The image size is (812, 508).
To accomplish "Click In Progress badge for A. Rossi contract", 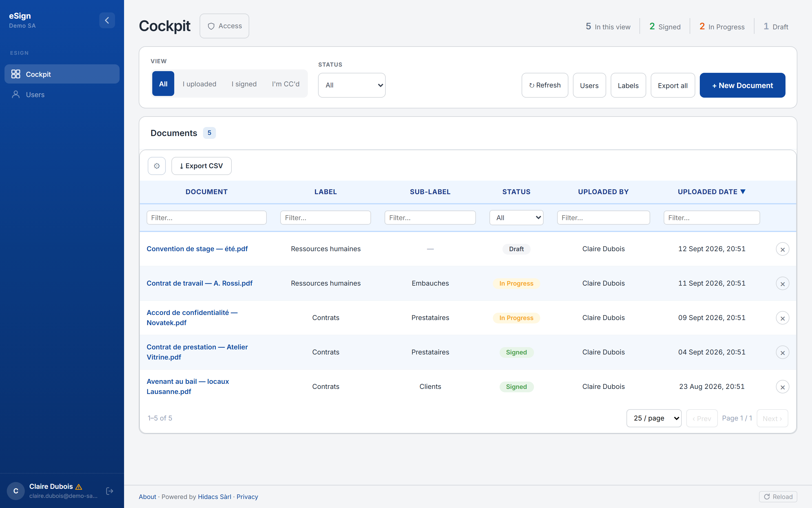I will [x=516, y=283].
